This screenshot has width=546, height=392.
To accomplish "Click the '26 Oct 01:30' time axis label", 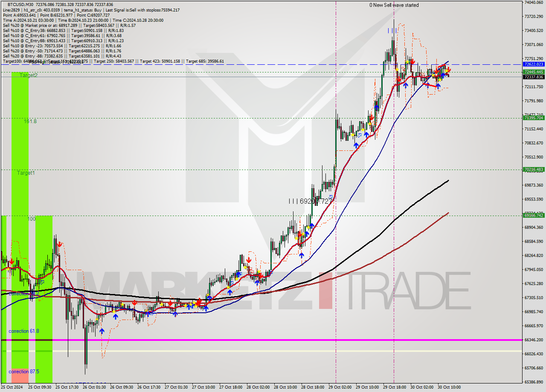I will coord(94,387).
